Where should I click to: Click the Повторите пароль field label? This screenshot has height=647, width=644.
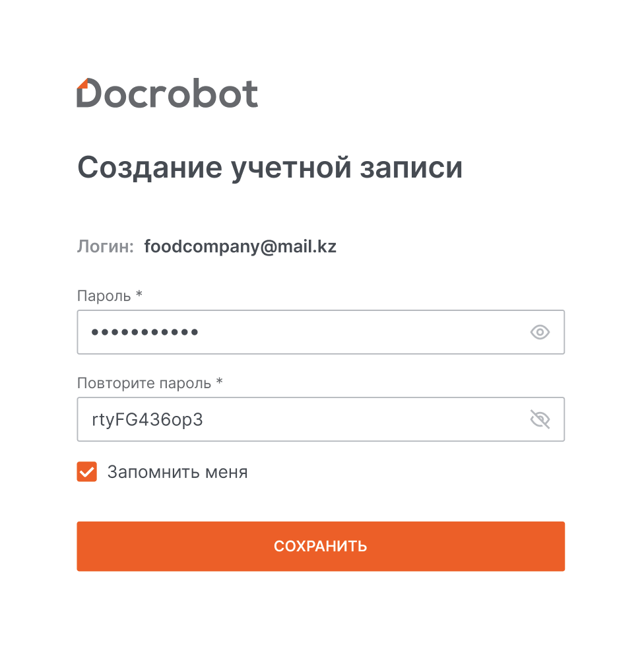pyautogui.click(x=145, y=383)
